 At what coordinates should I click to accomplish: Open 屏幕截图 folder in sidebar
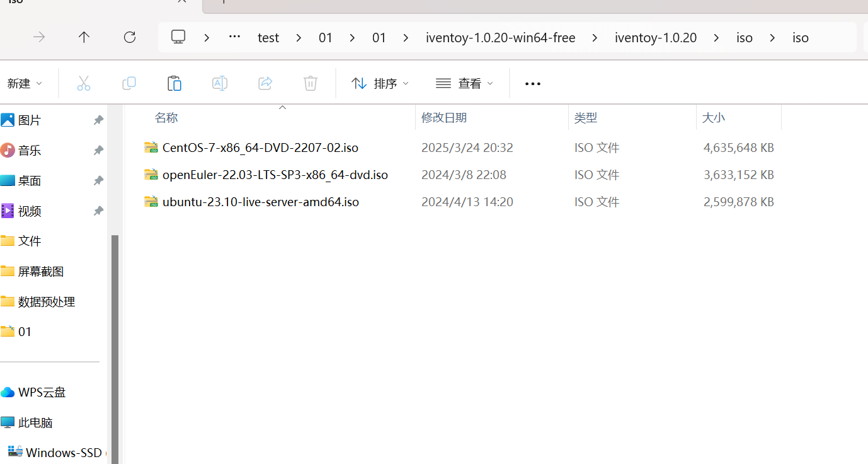point(40,271)
